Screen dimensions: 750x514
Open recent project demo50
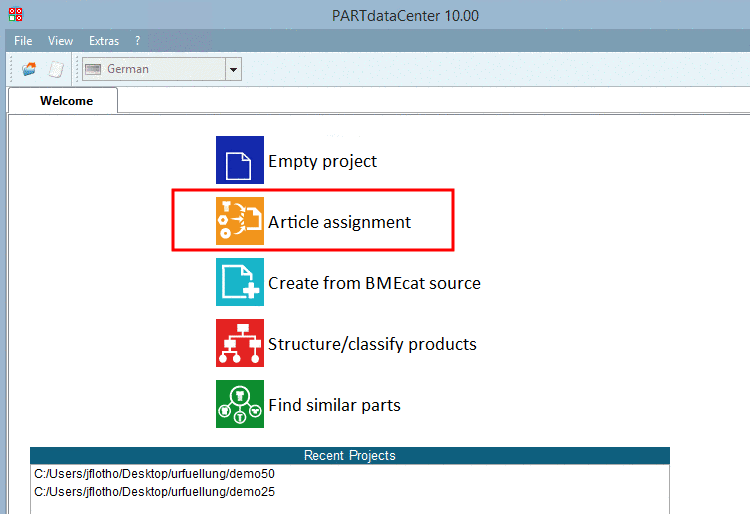click(154, 474)
